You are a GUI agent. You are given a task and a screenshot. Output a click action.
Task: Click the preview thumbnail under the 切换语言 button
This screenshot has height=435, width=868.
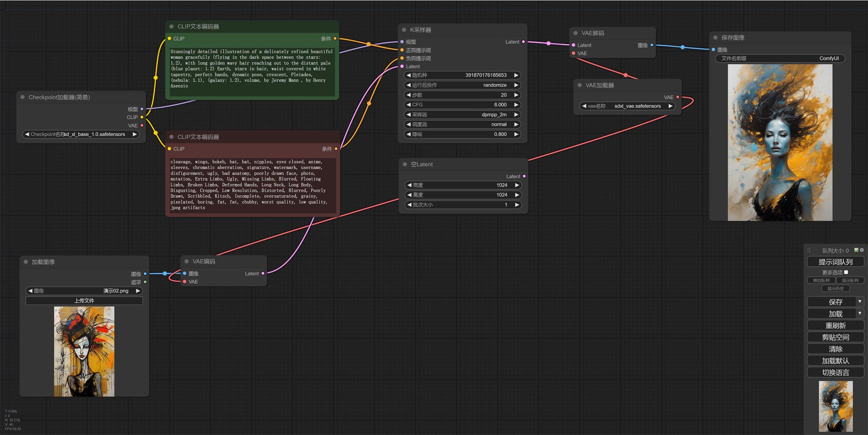tap(835, 406)
